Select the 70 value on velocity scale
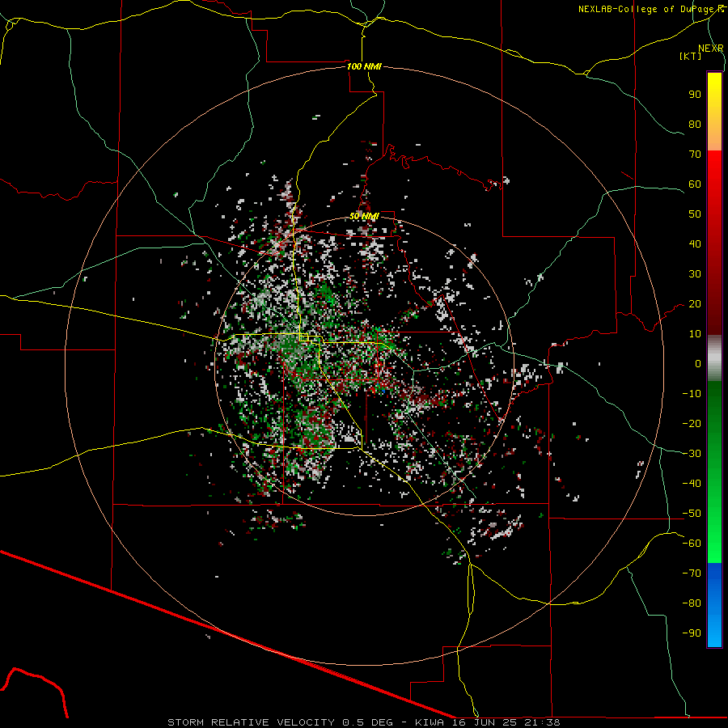This screenshot has height=728, width=728. 695,154
